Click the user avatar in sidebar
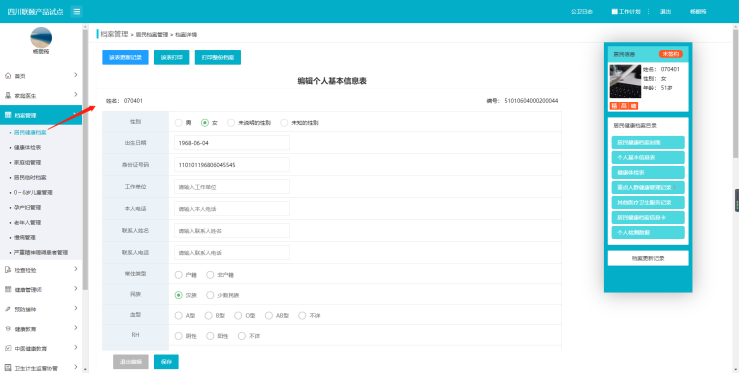 [x=41, y=37]
